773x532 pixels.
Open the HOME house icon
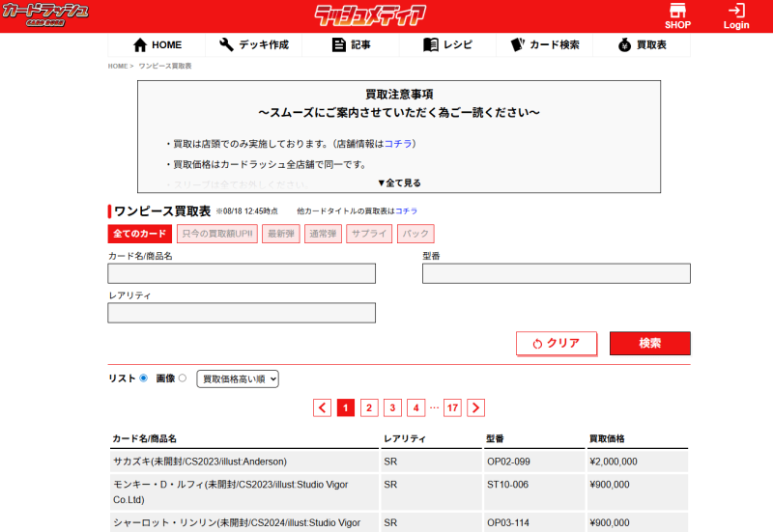[x=140, y=45]
